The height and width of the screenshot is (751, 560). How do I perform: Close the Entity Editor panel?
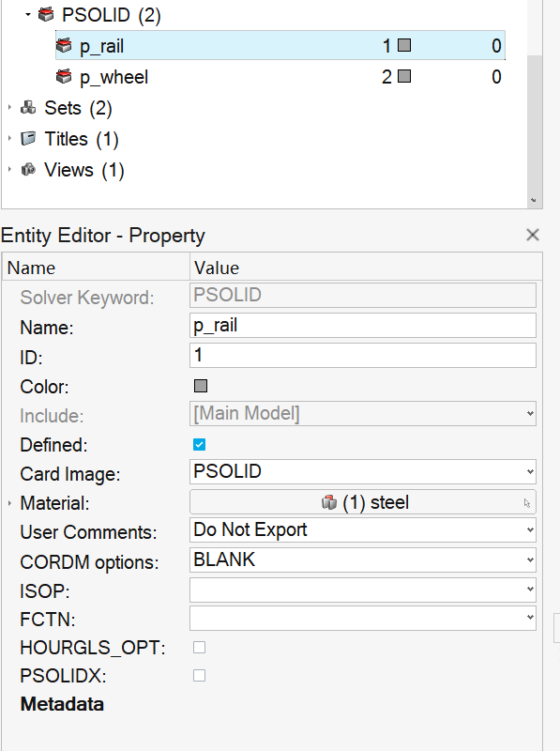[x=532, y=235]
